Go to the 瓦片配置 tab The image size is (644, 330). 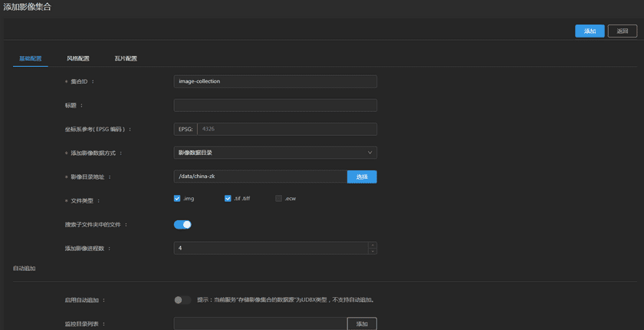coord(126,58)
